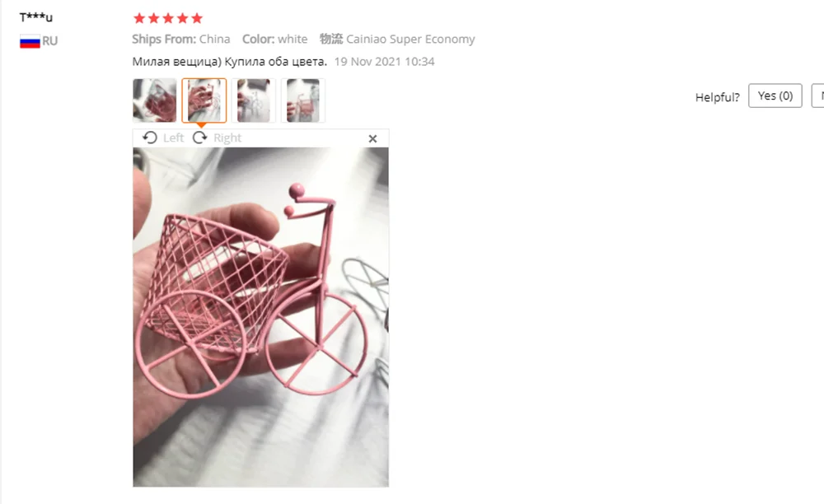The height and width of the screenshot is (504, 824).
Task: Click the "Right" rotate label
Action: tap(227, 138)
